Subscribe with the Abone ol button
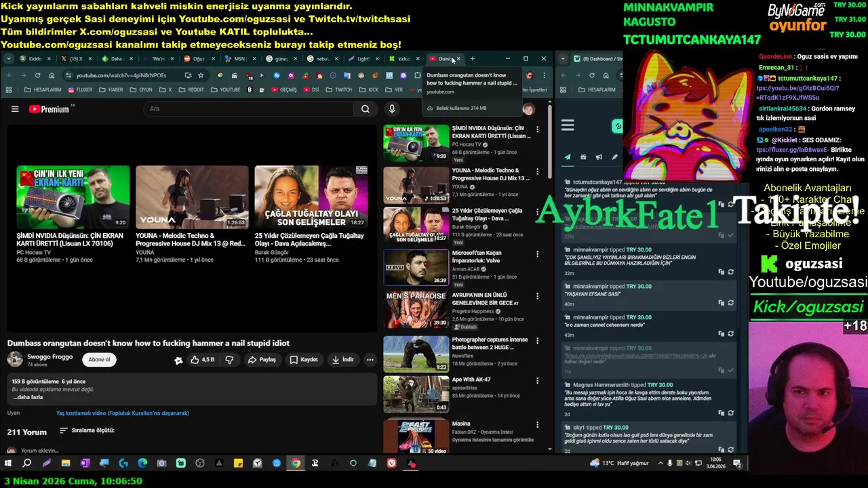This screenshot has width=868, height=488. [99, 360]
